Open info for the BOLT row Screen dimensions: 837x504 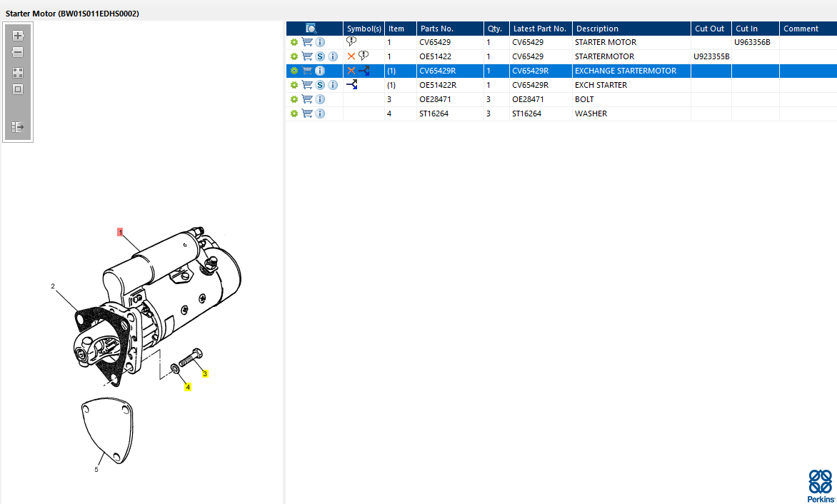(320, 99)
